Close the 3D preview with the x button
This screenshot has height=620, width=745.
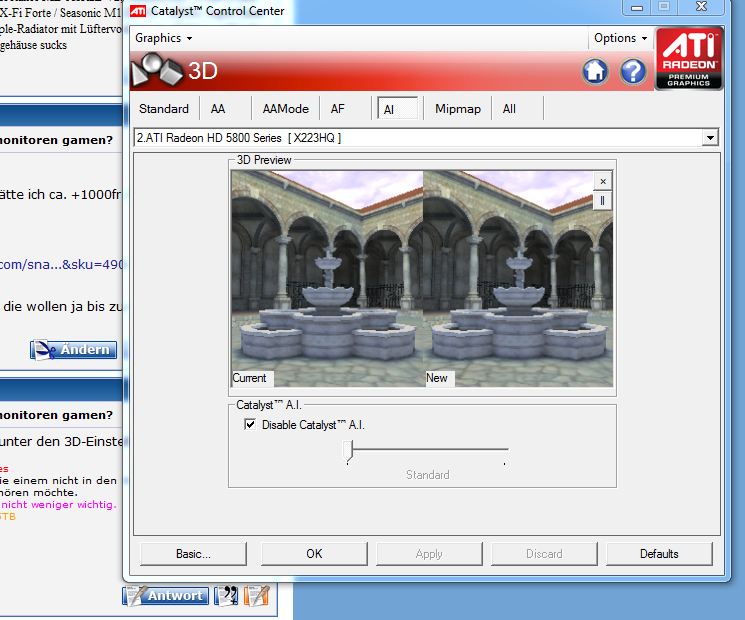tap(602, 181)
